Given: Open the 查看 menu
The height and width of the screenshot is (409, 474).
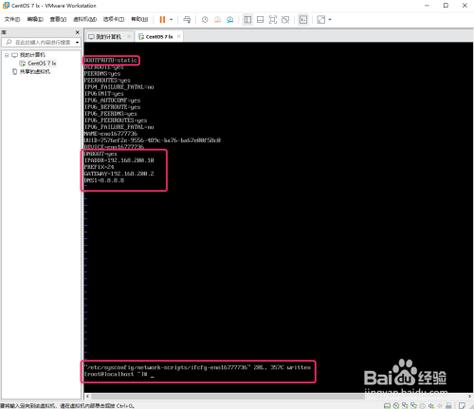Looking at the screenshot, I should [x=58, y=19].
